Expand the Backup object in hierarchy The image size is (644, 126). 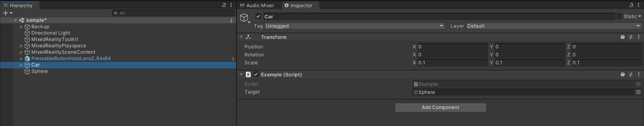pos(21,27)
